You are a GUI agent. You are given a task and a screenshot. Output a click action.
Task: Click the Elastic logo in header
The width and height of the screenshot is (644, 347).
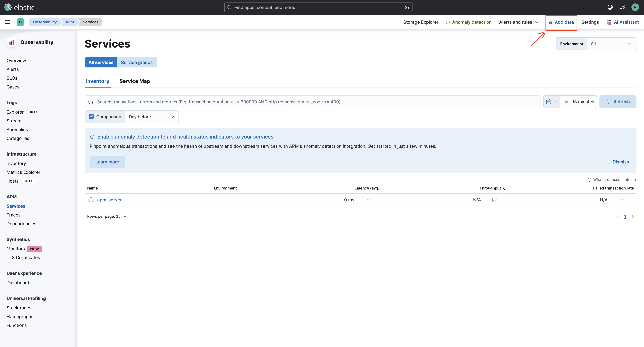pos(19,7)
